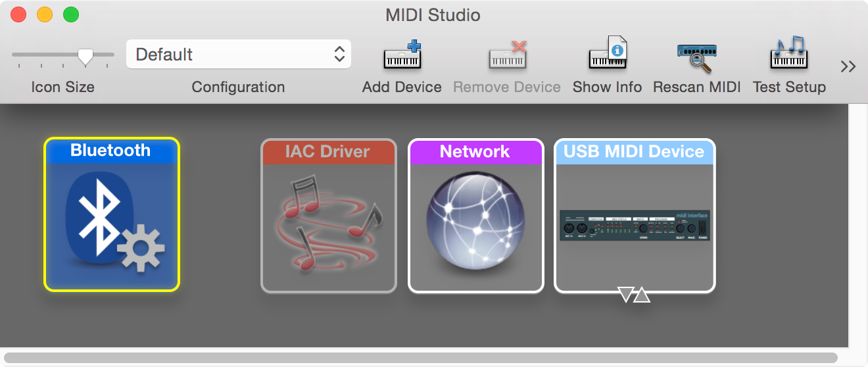Click the Test Setup text label

789,87
